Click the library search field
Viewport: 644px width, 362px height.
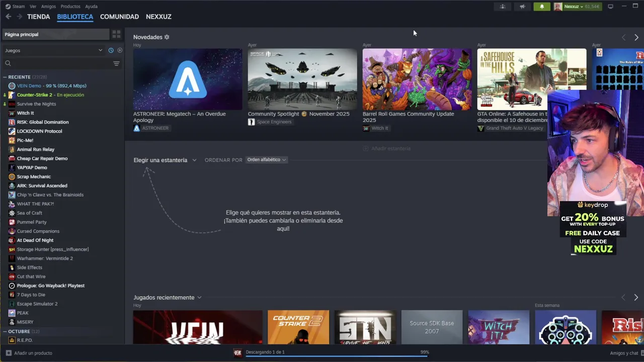61,63
